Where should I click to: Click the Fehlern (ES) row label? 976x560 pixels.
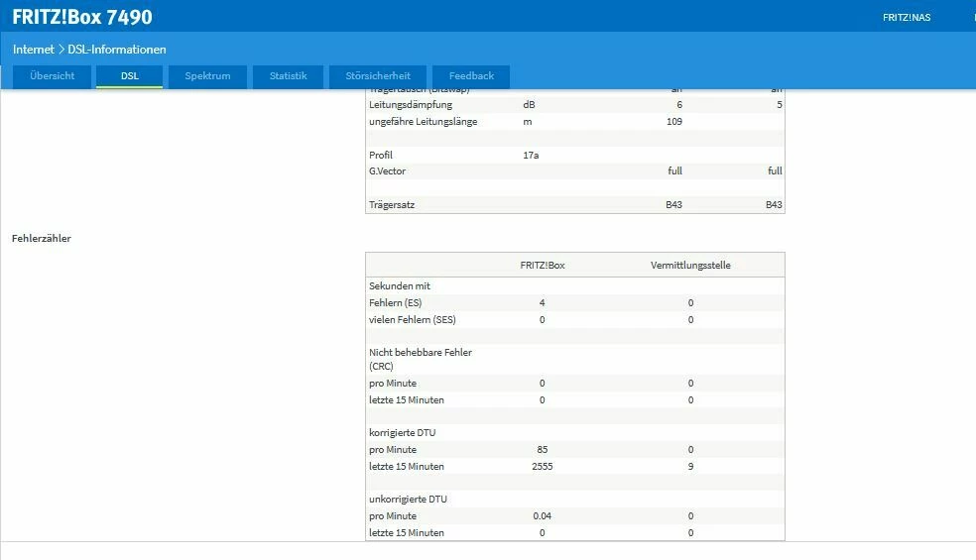[x=395, y=303]
